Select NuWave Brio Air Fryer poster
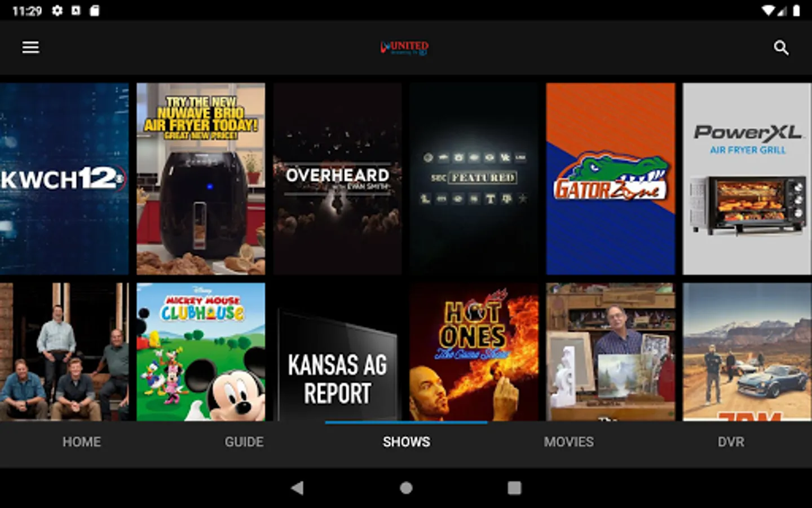 (x=201, y=179)
